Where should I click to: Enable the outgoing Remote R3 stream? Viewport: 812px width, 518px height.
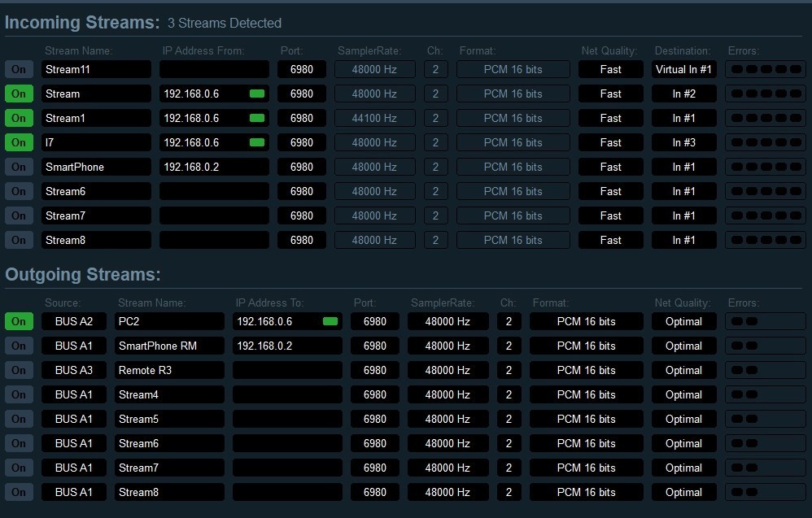pyautogui.click(x=19, y=370)
